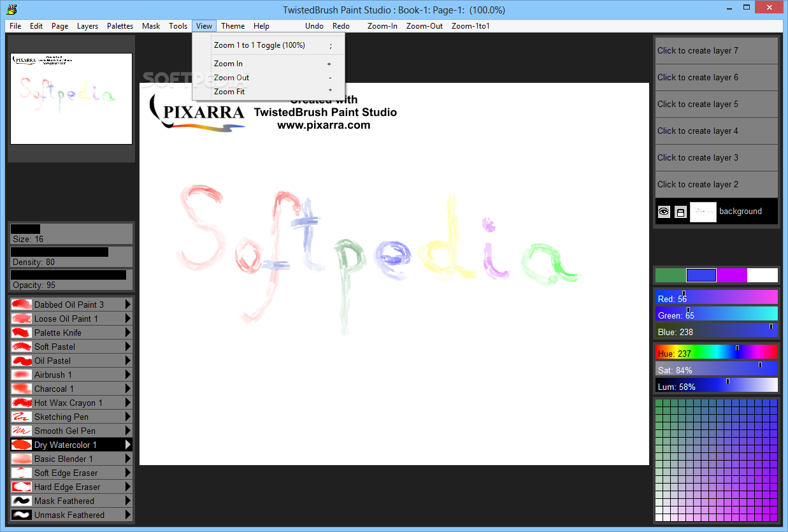Expand the Charcoal 1 arrow
This screenshot has width=788, height=532.
[x=128, y=389]
